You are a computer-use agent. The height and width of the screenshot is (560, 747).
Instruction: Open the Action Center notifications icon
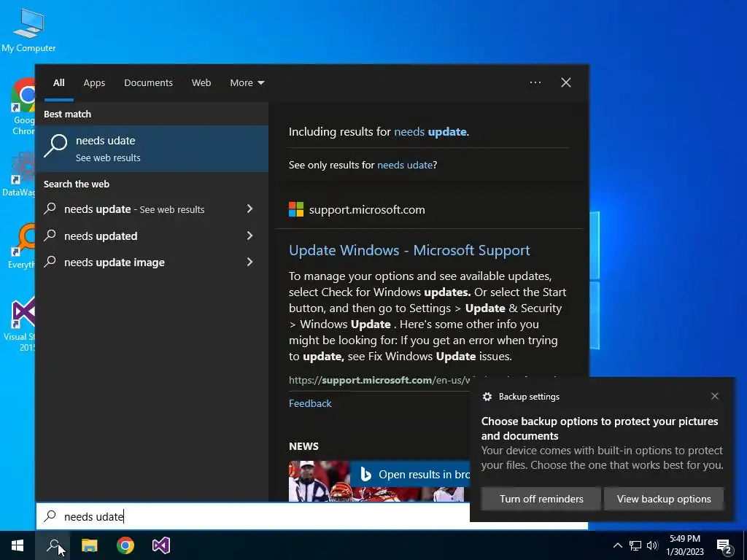click(x=724, y=545)
